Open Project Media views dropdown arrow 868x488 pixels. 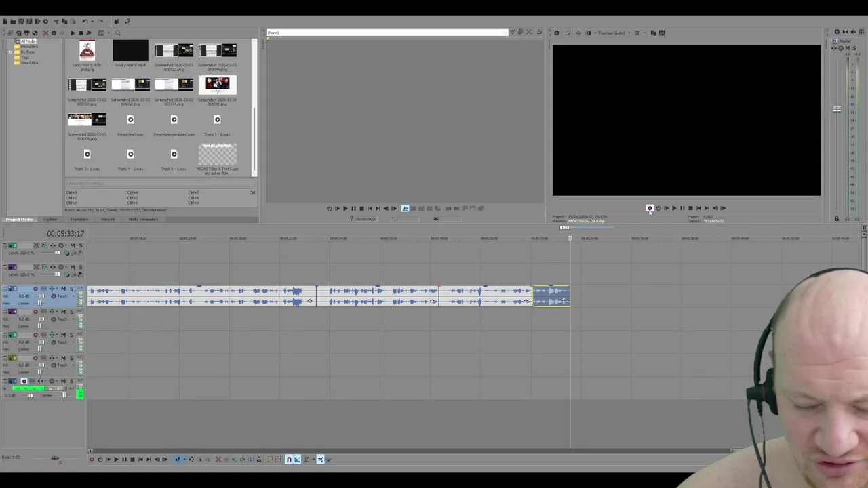tap(108, 33)
